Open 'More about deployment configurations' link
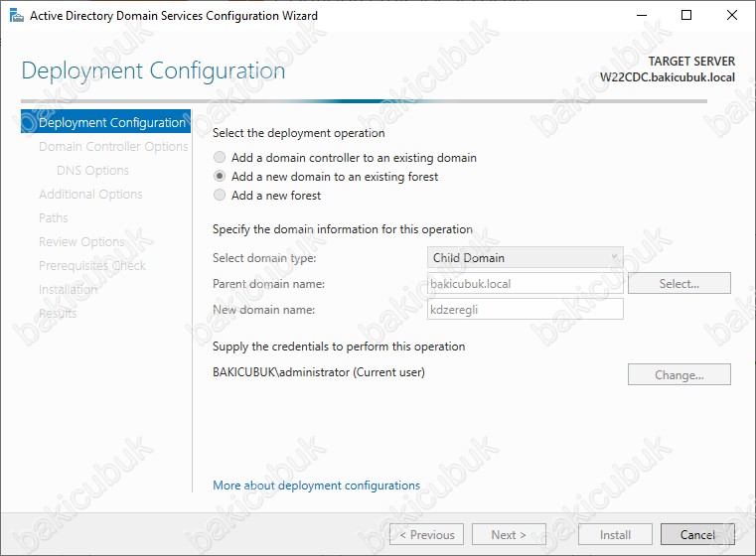 click(x=316, y=486)
